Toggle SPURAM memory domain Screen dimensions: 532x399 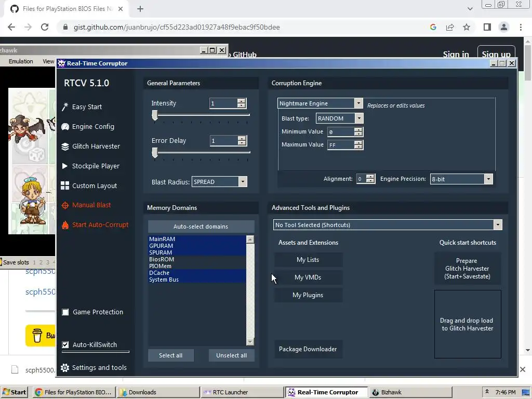click(197, 252)
